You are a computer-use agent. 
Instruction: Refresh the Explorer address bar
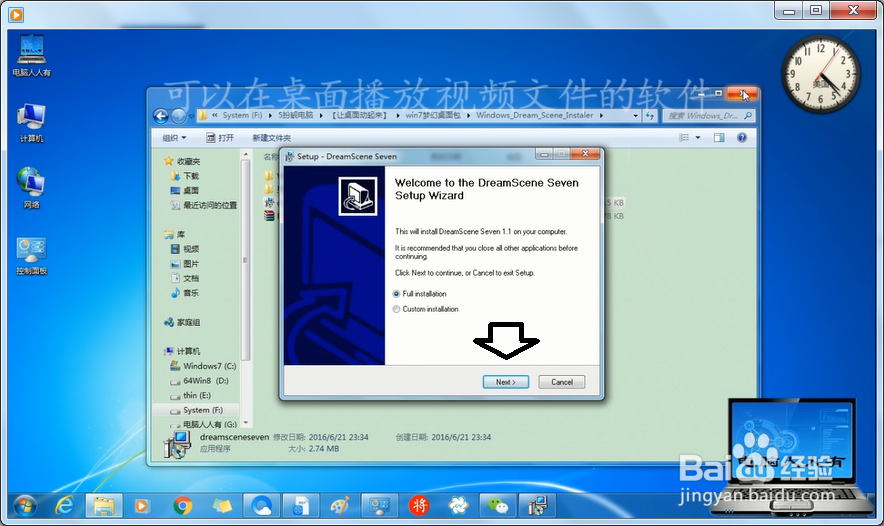(x=649, y=116)
